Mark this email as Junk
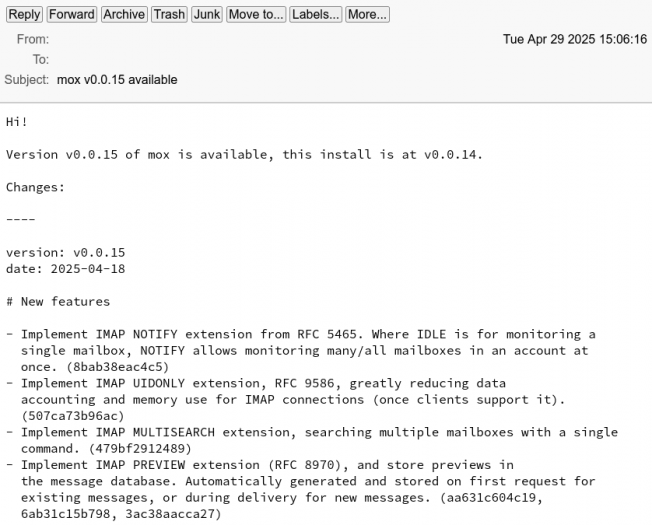This screenshot has width=652, height=525. pyautogui.click(x=207, y=15)
